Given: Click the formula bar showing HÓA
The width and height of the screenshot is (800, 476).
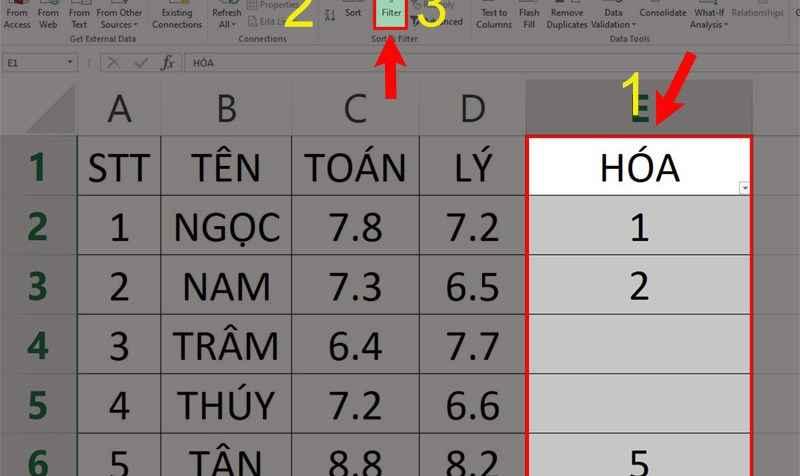Looking at the screenshot, I should [x=491, y=63].
